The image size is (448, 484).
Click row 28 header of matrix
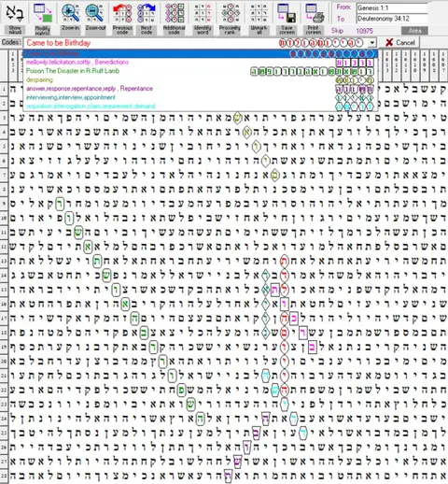tap(4, 477)
